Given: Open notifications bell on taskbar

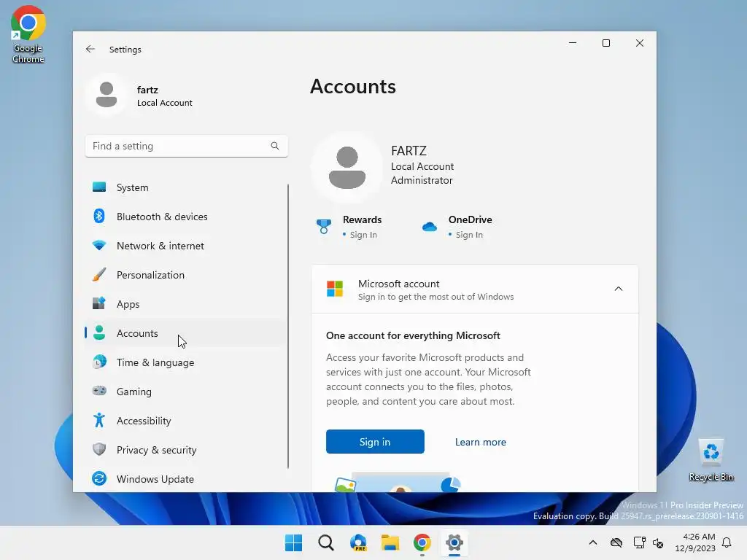Looking at the screenshot, I should (x=727, y=542).
